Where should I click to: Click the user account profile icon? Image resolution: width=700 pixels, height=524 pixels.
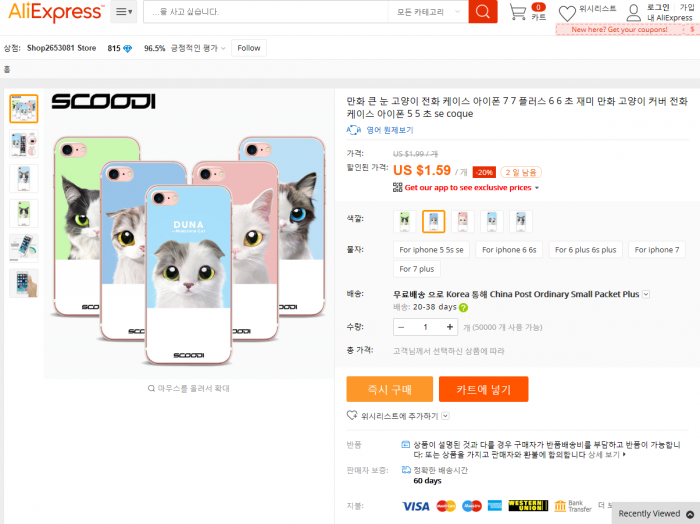633,13
